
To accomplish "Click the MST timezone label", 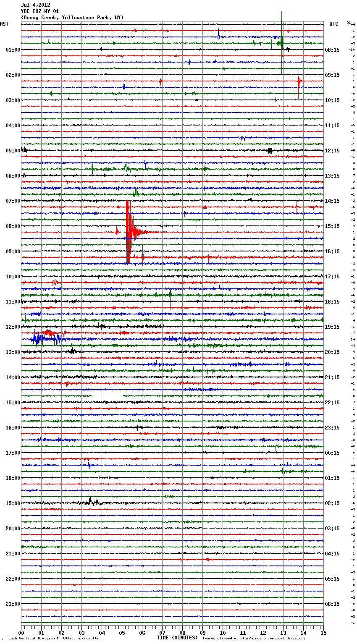I will [4, 24].
